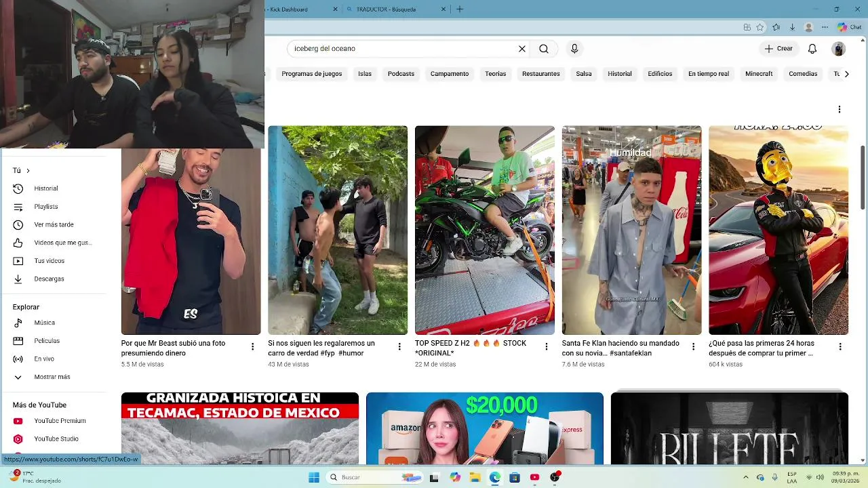Image resolution: width=868 pixels, height=488 pixels.
Task: Open 'Ver más tarde' in sidebar
Action: 53,225
